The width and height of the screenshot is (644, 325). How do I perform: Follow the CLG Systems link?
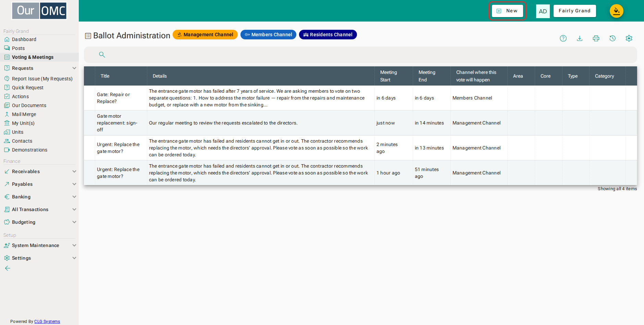[47, 322]
